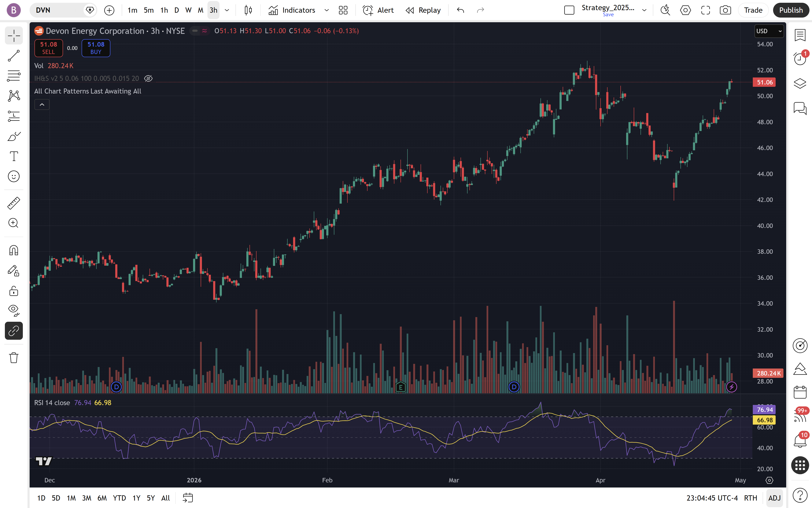Image resolution: width=812 pixels, height=508 pixels.
Task: Expand the Strategy_2025 layout dropdown
Action: coord(644,10)
